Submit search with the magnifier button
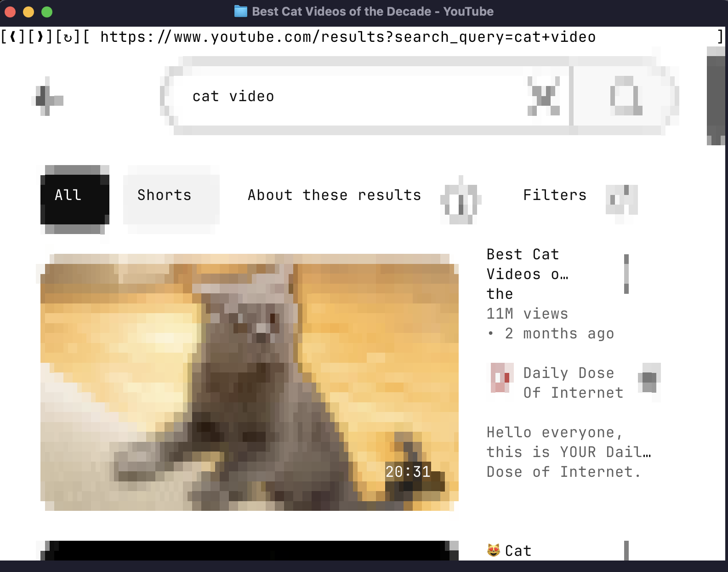Image resolution: width=728 pixels, height=572 pixels. point(626,96)
